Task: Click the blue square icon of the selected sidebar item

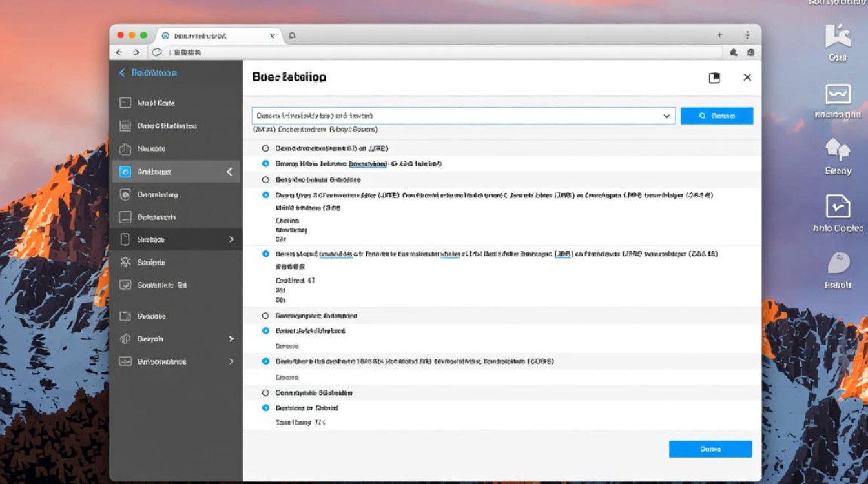Action: [x=125, y=172]
